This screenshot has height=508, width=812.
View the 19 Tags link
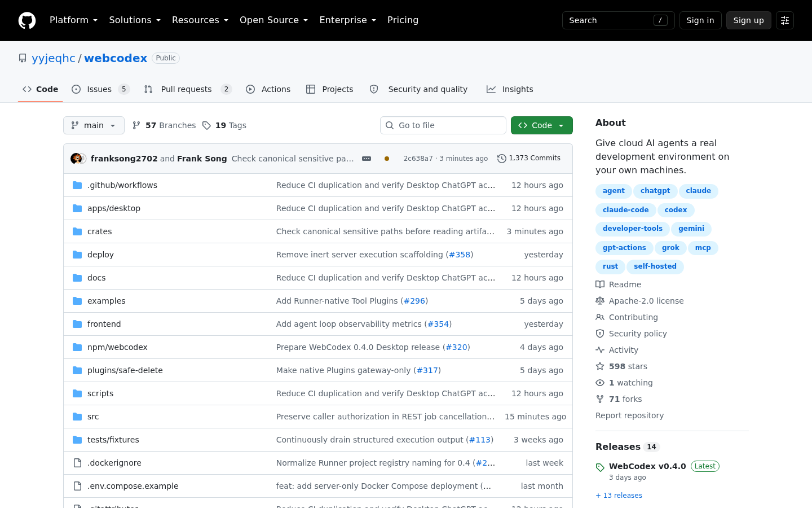[x=224, y=125]
